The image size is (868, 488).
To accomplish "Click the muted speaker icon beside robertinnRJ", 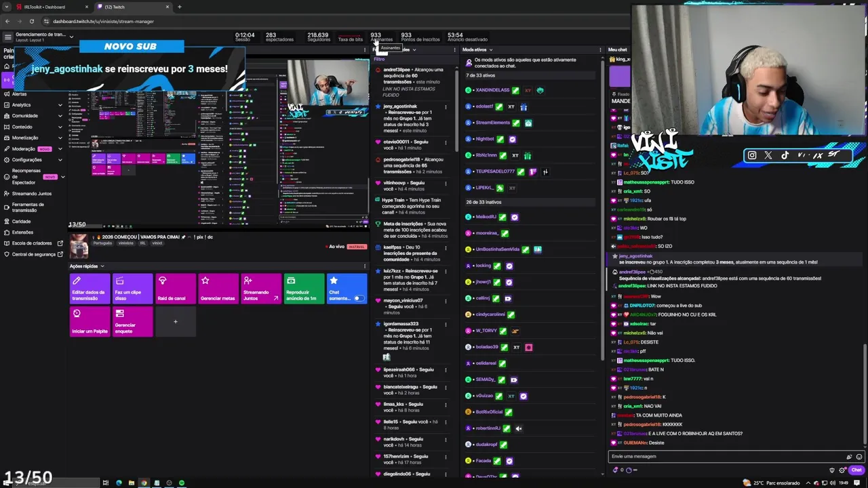I will pos(518,428).
